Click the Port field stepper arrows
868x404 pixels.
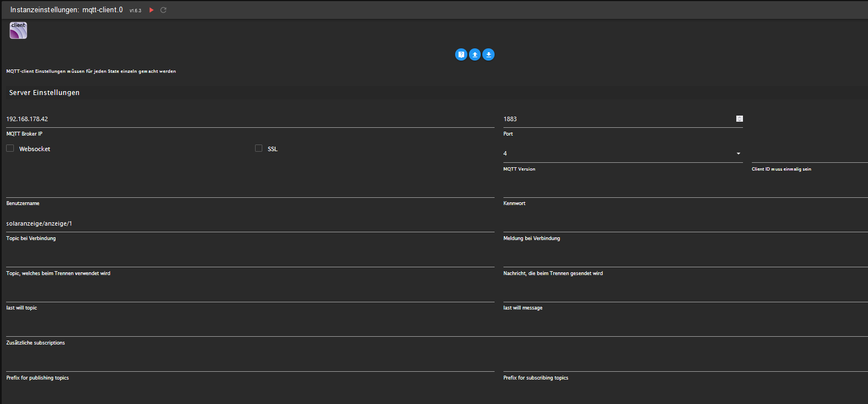pyautogui.click(x=739, y=118)
